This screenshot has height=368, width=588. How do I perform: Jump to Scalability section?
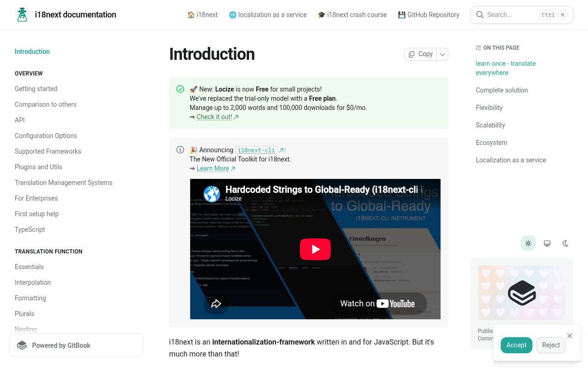(490, 125)
